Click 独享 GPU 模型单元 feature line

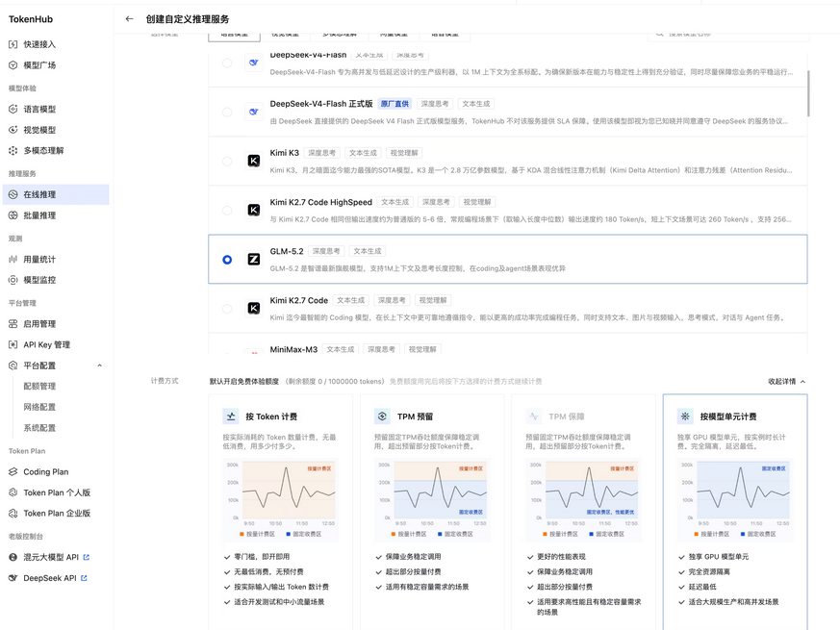click(x=719, y=557)
